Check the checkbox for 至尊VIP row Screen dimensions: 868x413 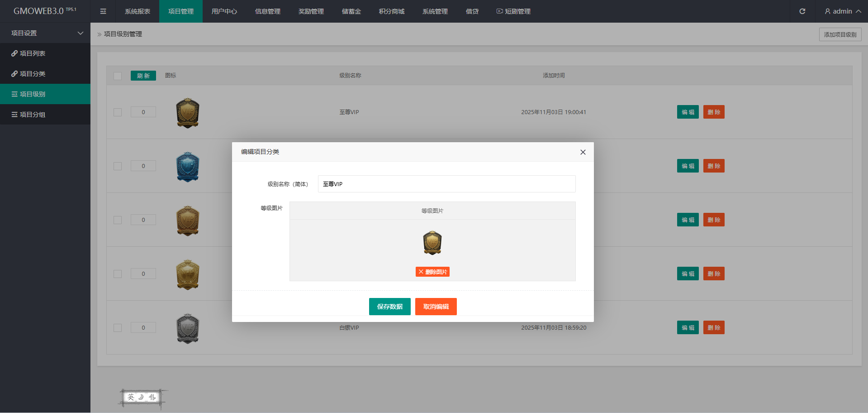tap(118, 112)
